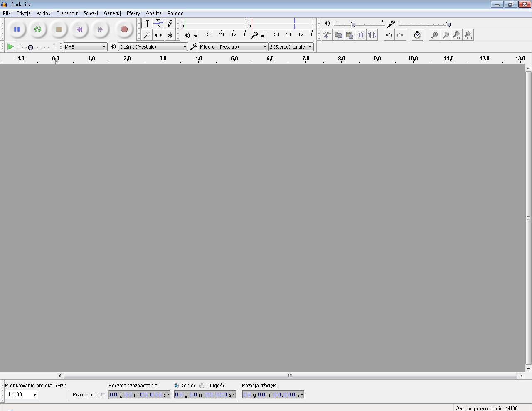Open the Transport menu
Screen dimensions: 532x411
pos(67,13)
